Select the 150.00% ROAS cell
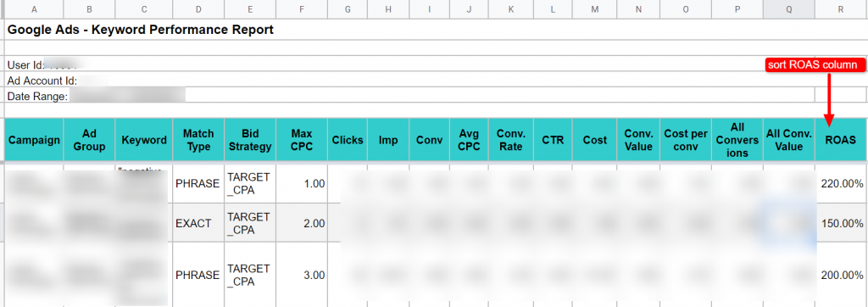 pyautogui.click(x=841, y=223)
